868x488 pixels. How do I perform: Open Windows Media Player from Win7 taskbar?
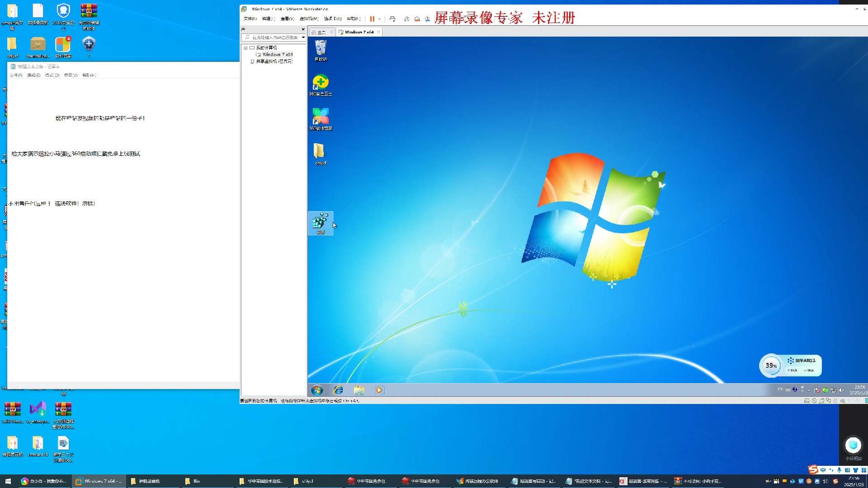[x=379, y=390]
